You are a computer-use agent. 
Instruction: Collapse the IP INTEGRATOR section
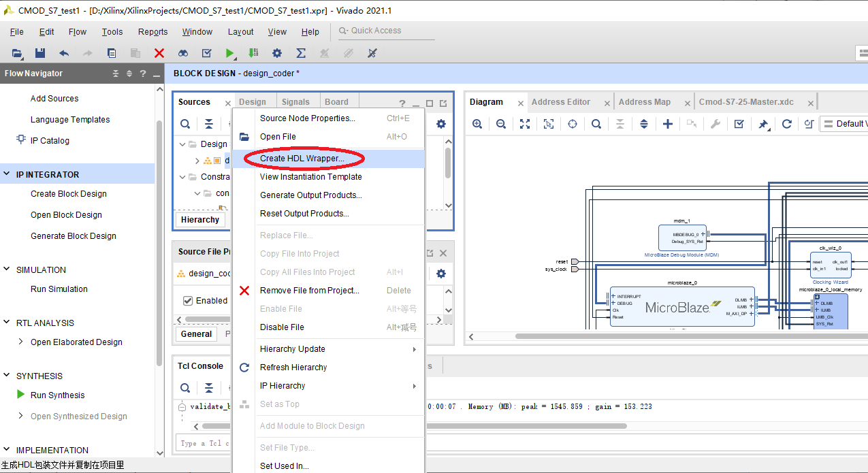[x=7, y=174]
